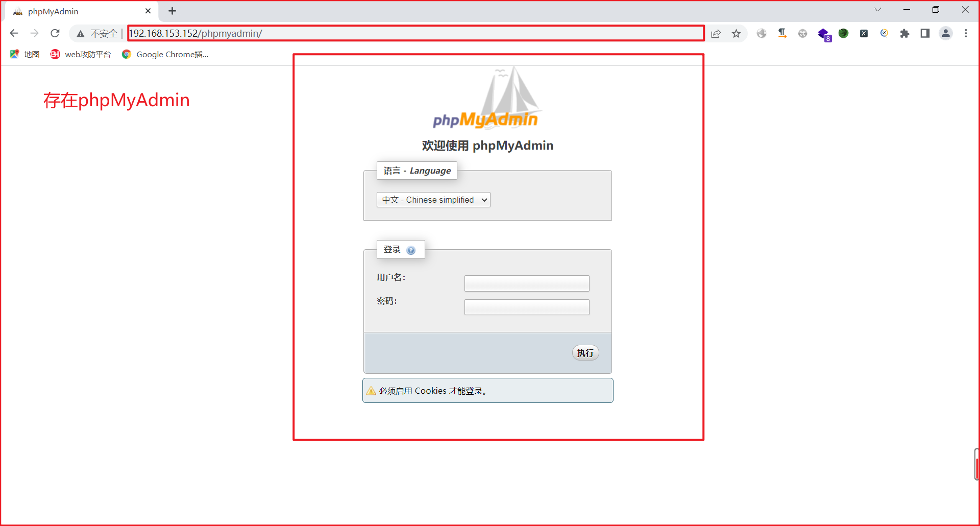Open the Google Chrome插... bookmark
Screen dimensions: 980x526
tap(165, 54)
